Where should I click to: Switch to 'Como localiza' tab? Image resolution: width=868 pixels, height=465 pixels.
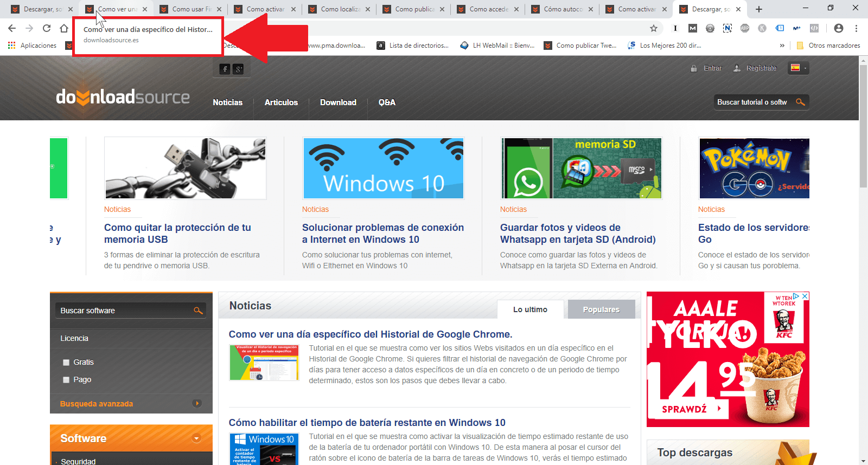(x=340, y=9)
